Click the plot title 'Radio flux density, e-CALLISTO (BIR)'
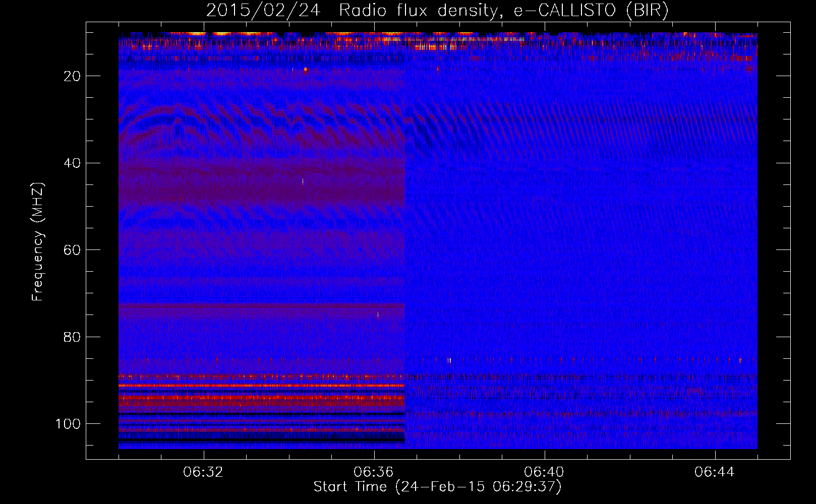816x504 pixels. pos(504,11)
